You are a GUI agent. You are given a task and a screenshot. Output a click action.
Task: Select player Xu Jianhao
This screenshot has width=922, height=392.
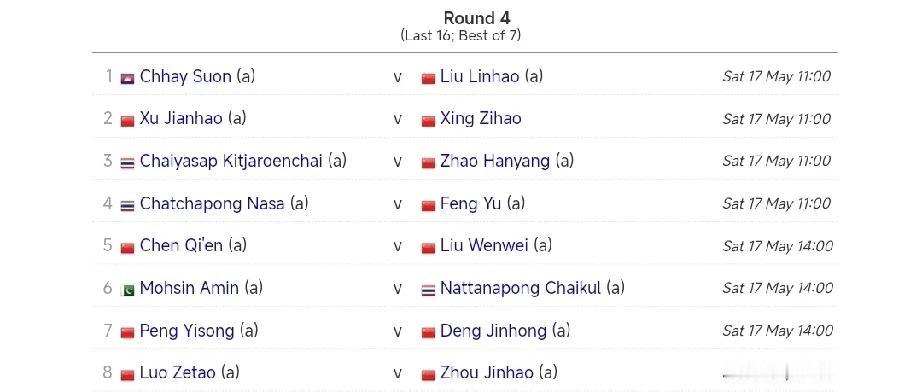pos(181,119)
